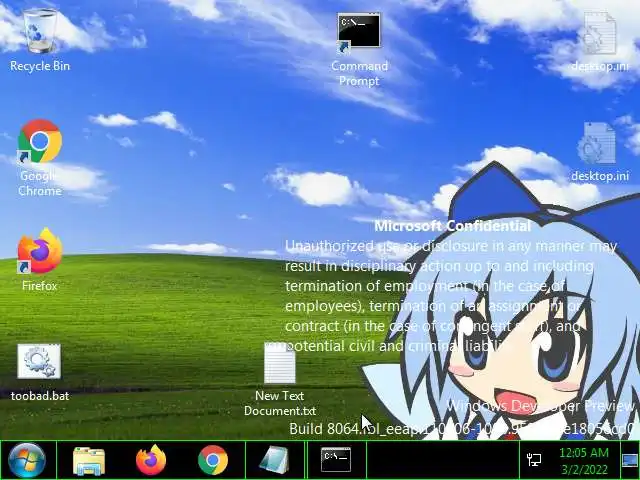Image resolution: width=640 pixels, height=480 pixels.
Task: Click the 'New Text Document.txt' label
Action: tap(280, 403)
